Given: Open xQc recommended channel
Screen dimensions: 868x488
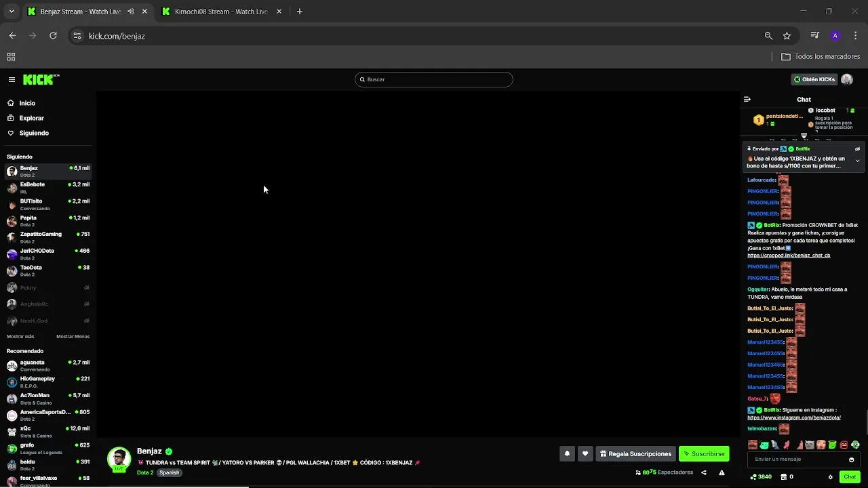Looking at the screenshot, I should (47, 432).
